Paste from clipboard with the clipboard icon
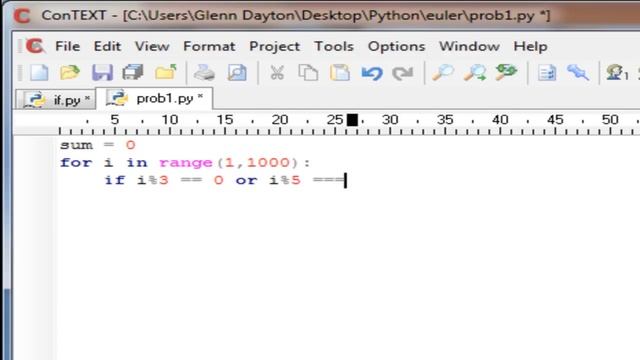The image size is (640, 360). (x=340, y=73)
